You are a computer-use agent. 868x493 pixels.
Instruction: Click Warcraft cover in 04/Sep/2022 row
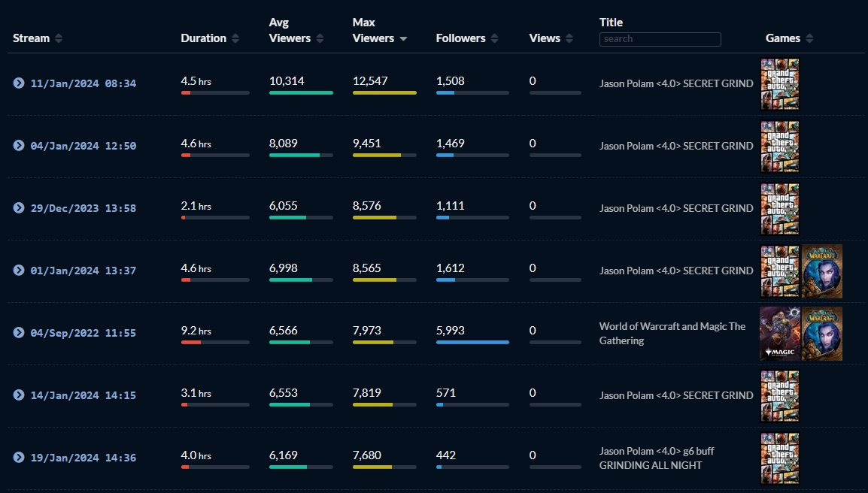pyautogui.click(x=822, y=334)
